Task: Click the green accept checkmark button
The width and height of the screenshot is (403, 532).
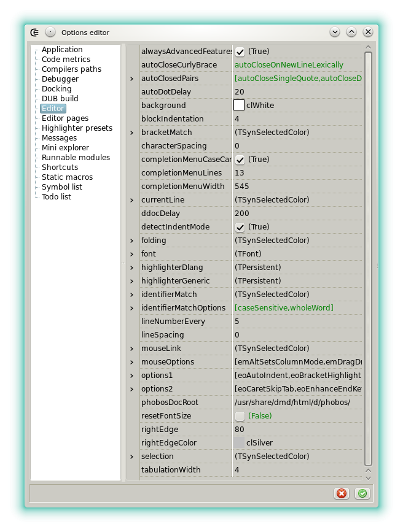Action: click(362, 493)
